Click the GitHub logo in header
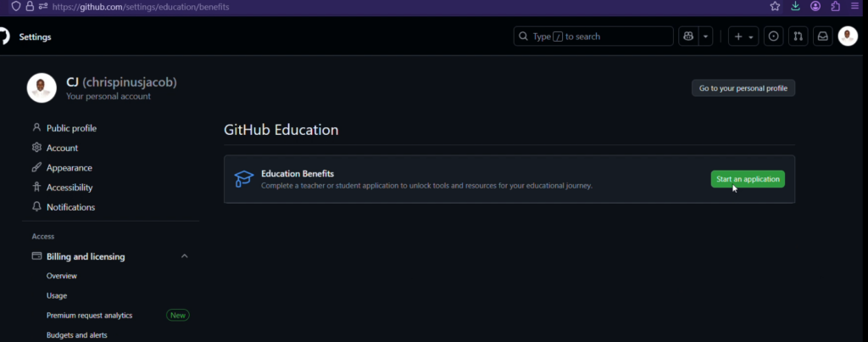The height and width of the screenshot is (342, 868). [4, 36]
